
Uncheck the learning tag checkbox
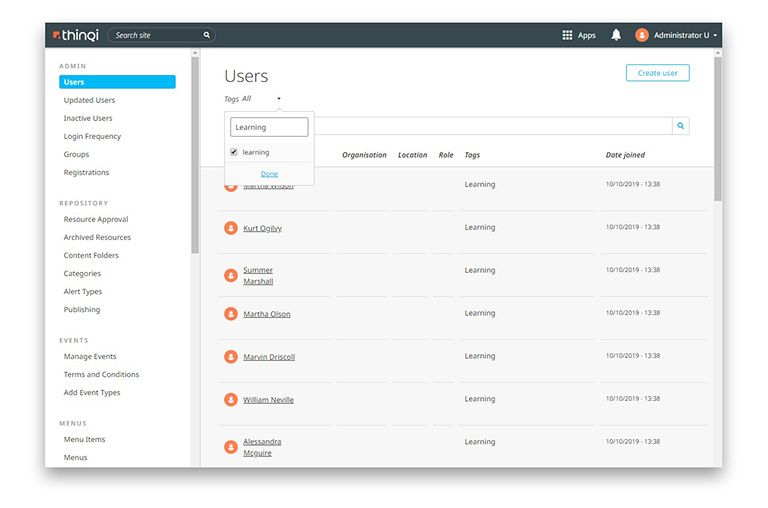click(234, 152)
